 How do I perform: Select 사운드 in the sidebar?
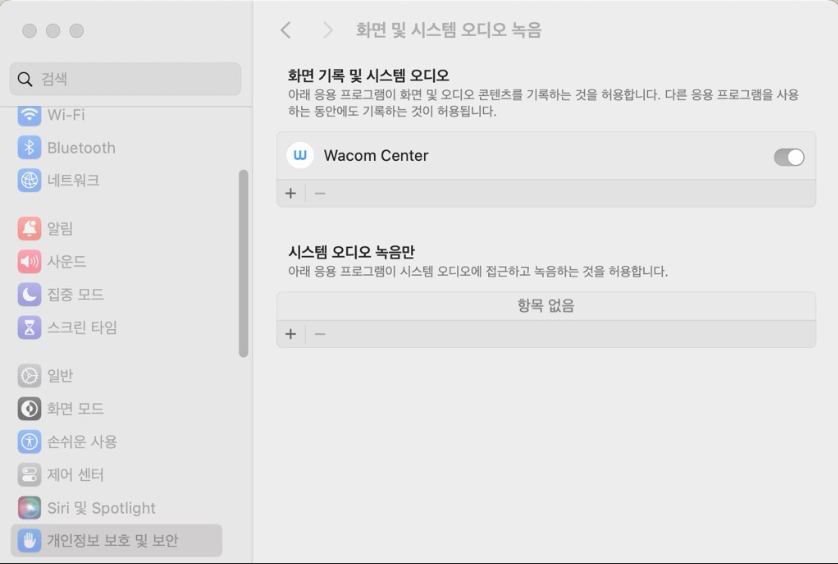point(67,261)
